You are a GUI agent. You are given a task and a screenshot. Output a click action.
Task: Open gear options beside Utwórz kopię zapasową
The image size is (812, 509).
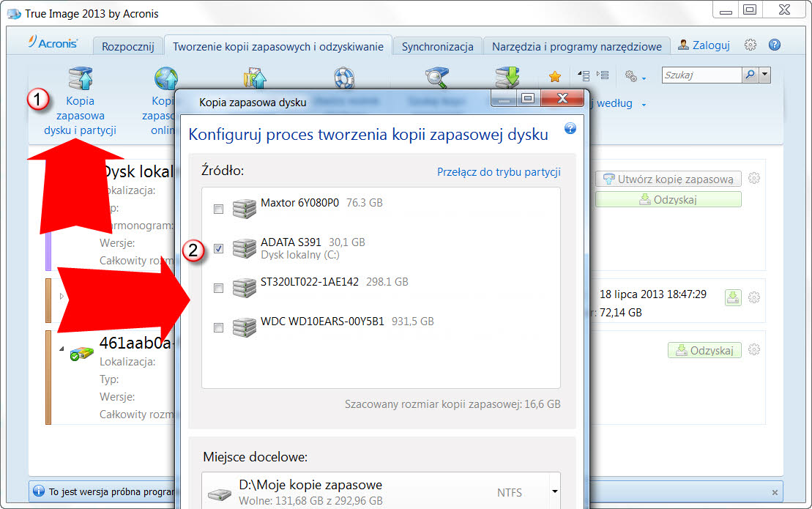point(754,179)
